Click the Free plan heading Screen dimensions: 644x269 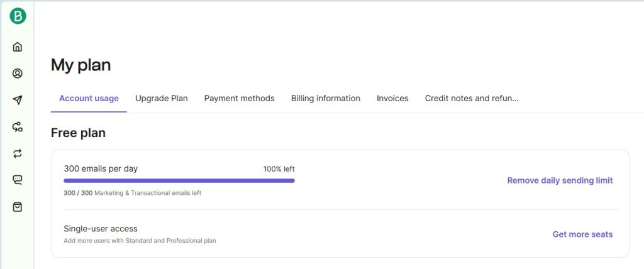tap(78, 133)
